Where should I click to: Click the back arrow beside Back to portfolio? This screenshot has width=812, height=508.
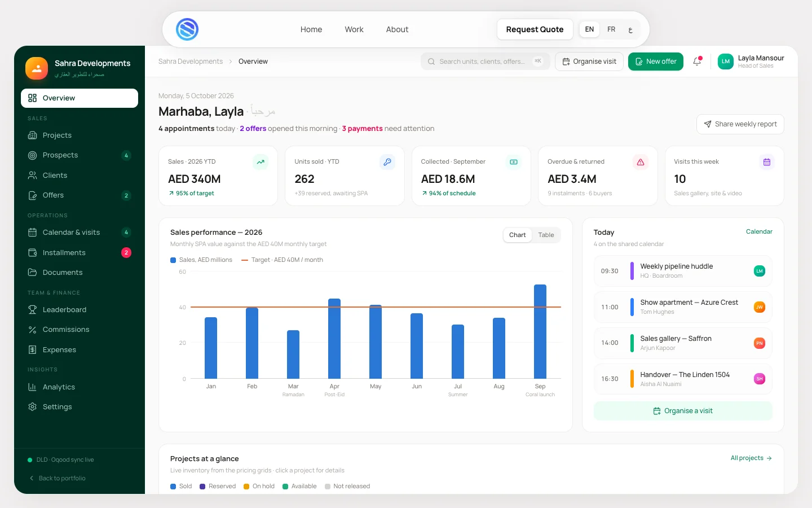(32, 478)
